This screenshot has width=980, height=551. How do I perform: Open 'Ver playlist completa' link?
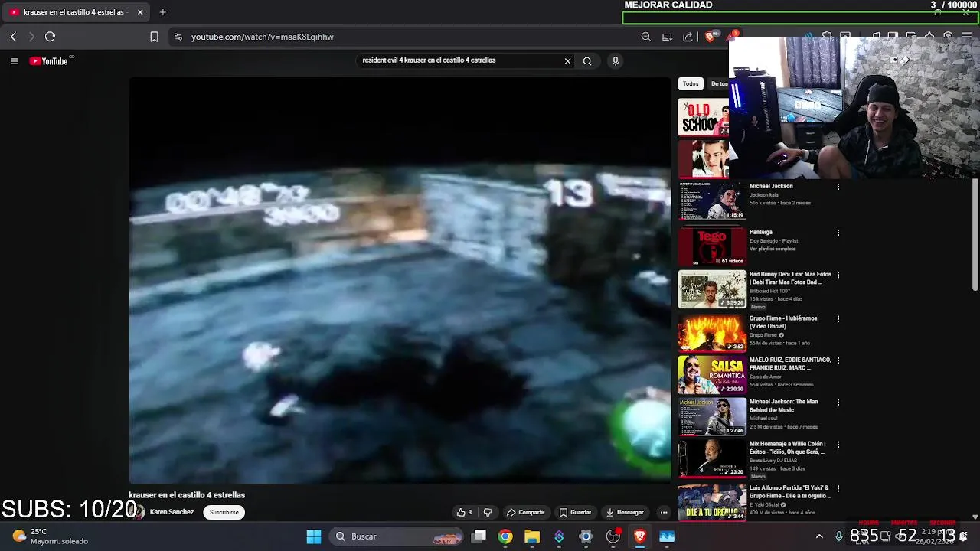click(x=773, y=249)
